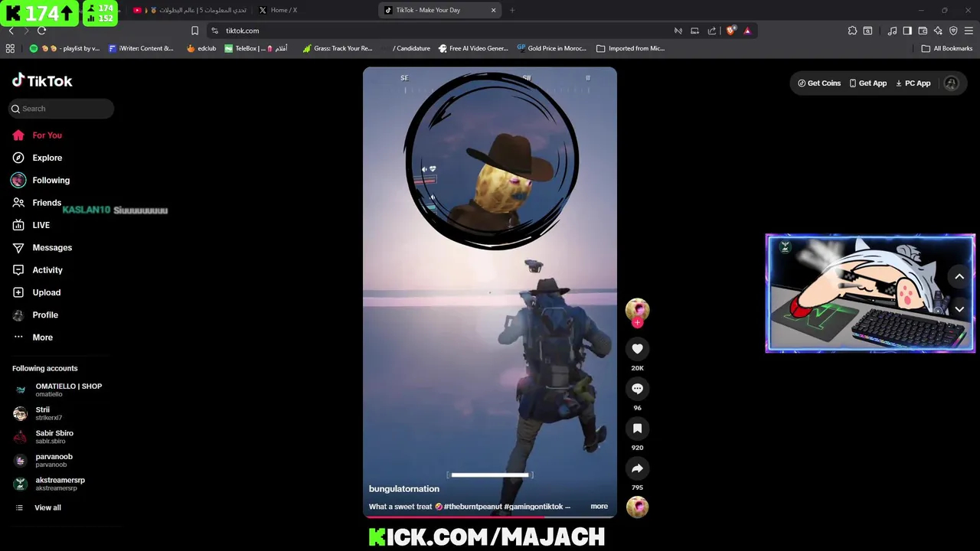The image size is (980, 551).
Task: Open the akstreamersrp following account
Action: coord(50,484)
